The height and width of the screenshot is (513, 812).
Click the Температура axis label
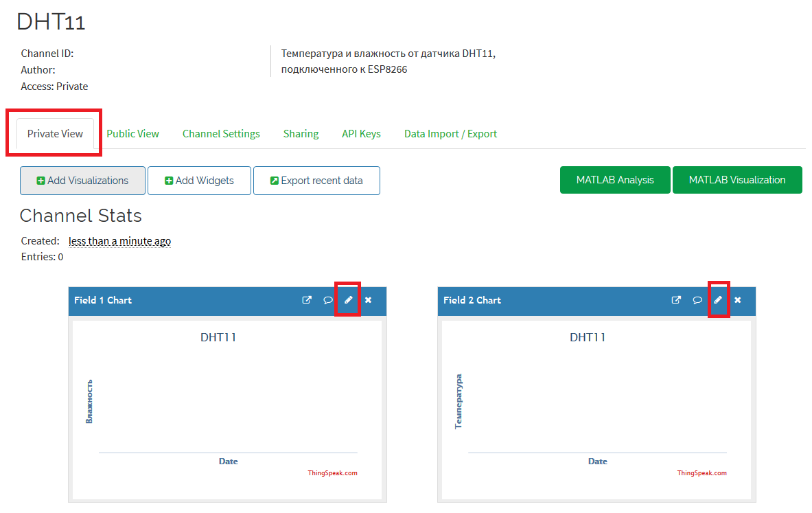point(459,402)
